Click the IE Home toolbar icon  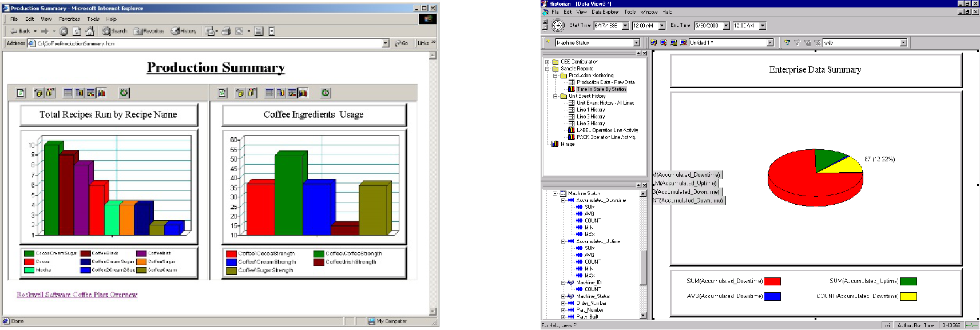coord(89,31)
